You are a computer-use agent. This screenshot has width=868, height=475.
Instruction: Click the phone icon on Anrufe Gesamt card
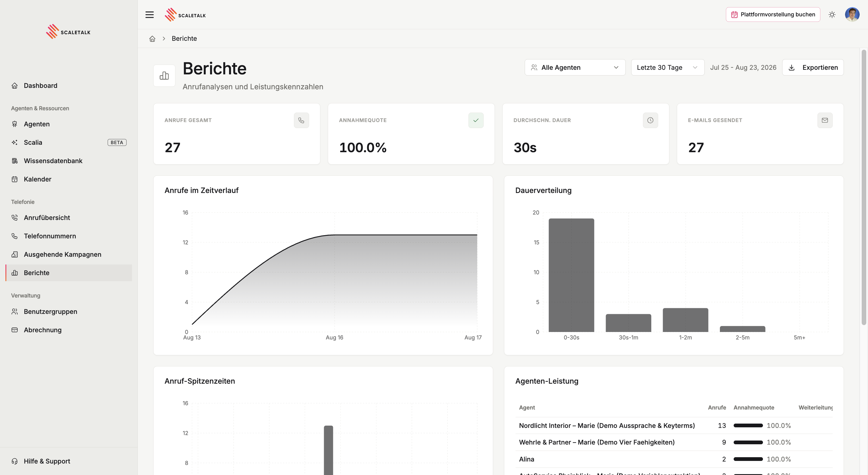(301, 120)
